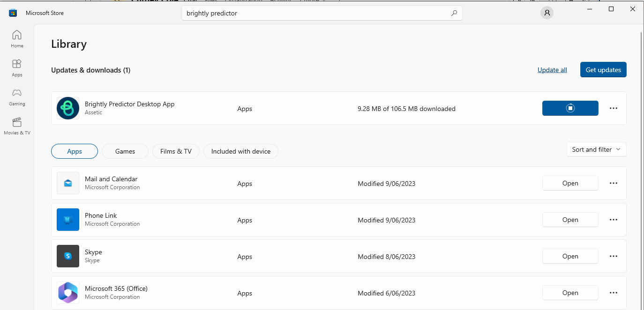This screenshot has width=644, height=310.
Task: Open the user account profile icon
Action: pos(547,13)
